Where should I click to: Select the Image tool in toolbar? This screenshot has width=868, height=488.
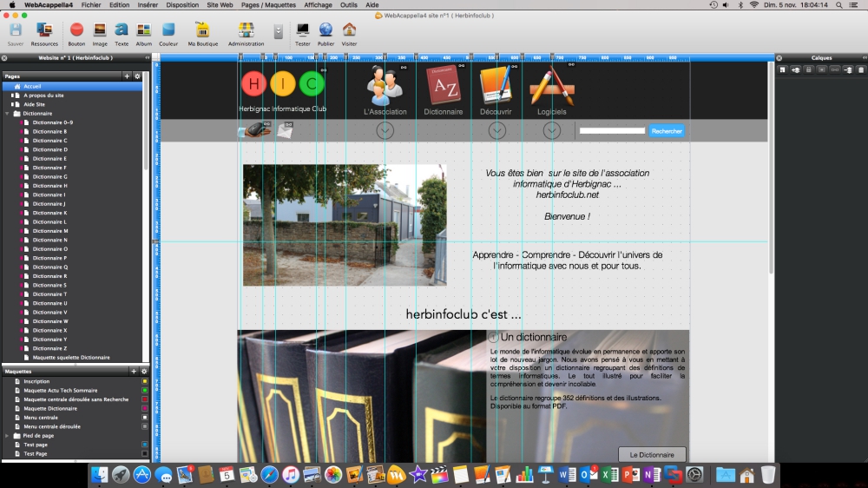tap(100, 31)
